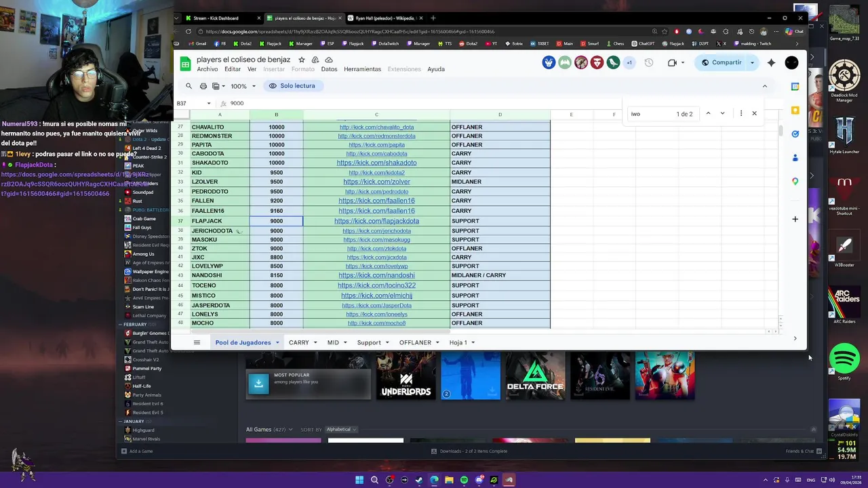Open the 100% zoom dropdown

pyautogui.click(x=243, y=86)
